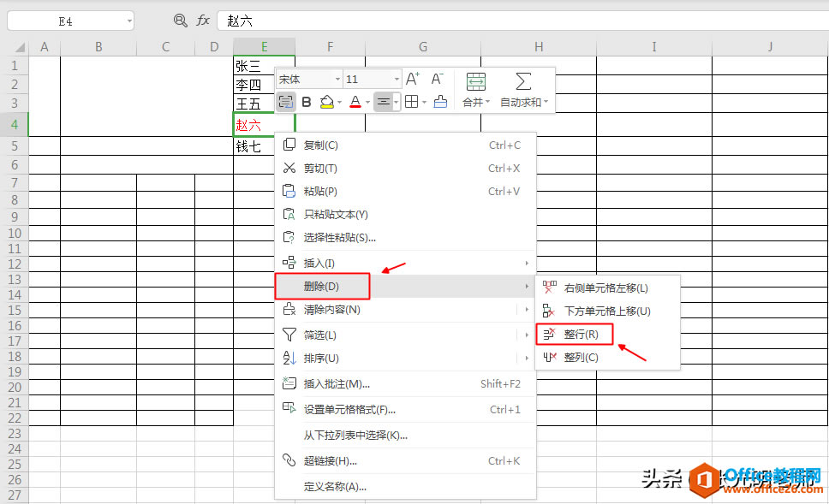Click cell containing 钱七
Screen dimensions: 829x504
(254, 146)
